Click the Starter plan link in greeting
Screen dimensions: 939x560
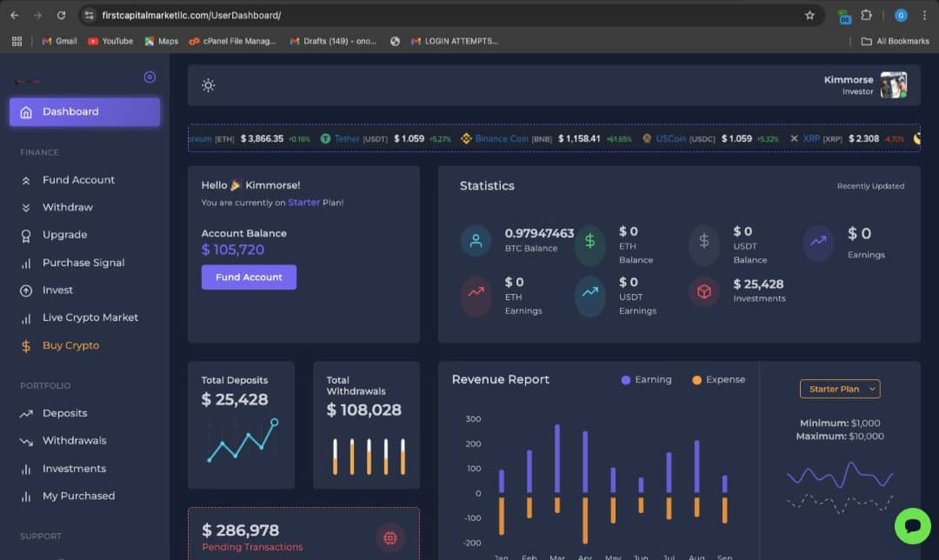[x=304, y=203]
